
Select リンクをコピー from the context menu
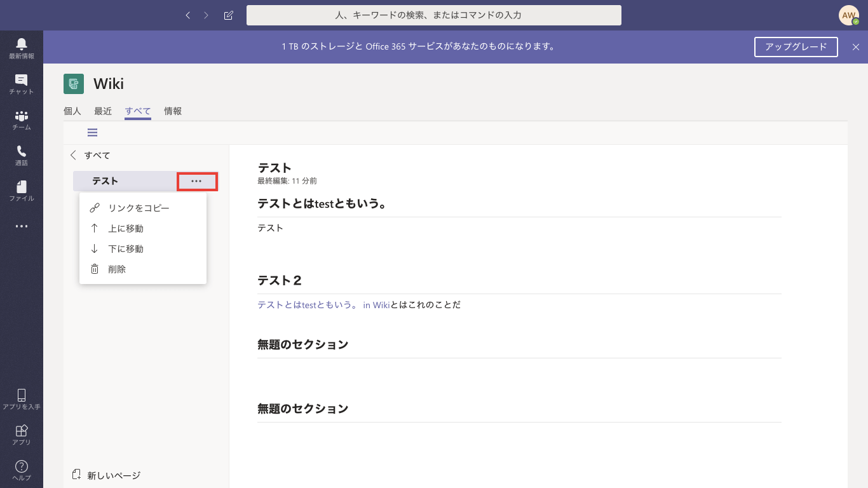coord(139,208)
